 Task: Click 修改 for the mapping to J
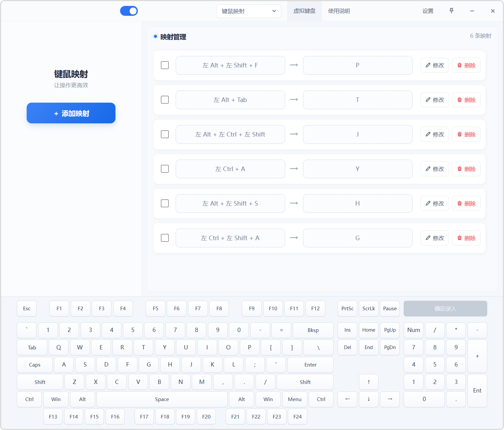(435, 134)
